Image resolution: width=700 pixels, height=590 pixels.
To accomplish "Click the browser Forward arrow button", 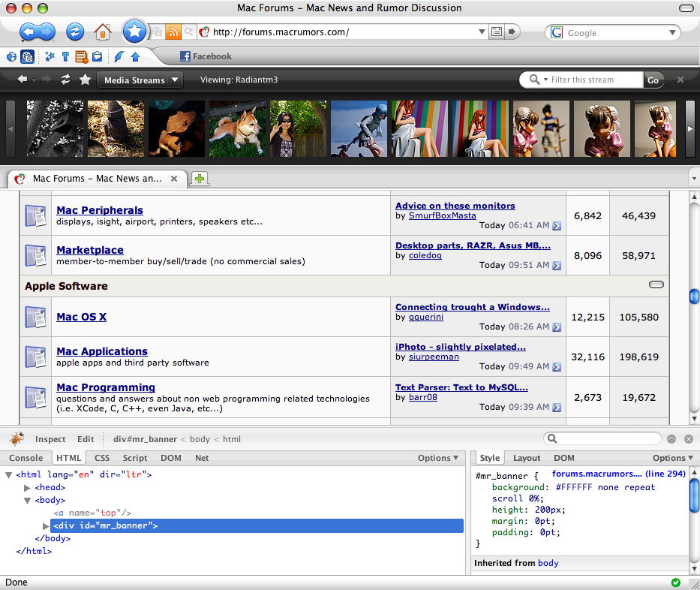I will [47, 32].
